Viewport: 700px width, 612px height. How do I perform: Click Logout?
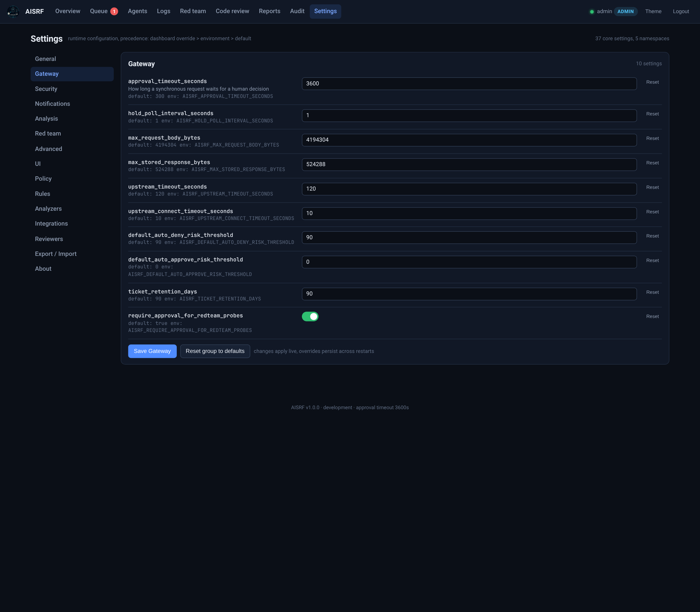click(x=680, y=11)
